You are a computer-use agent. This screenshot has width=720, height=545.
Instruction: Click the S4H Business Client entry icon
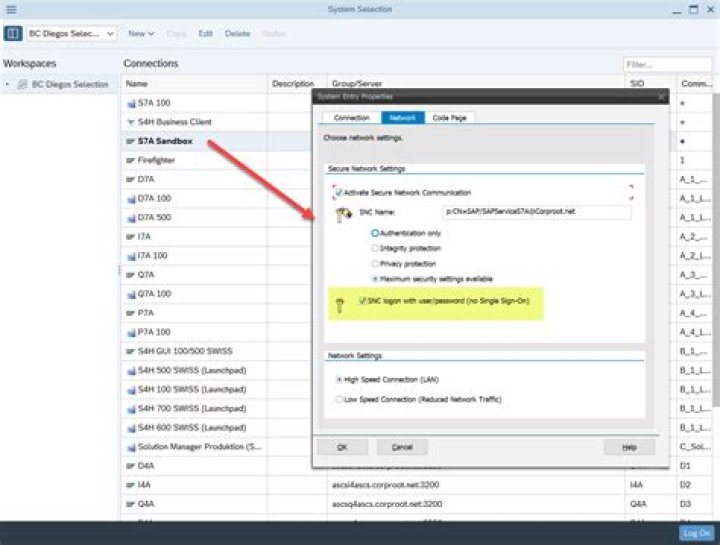[130, 122]
